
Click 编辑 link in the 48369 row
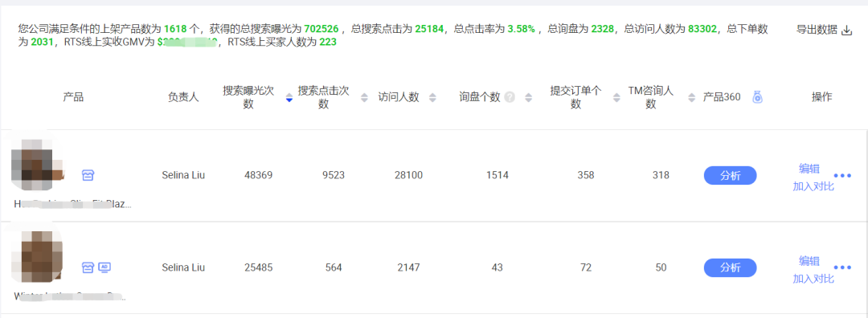tap(809, 169)
